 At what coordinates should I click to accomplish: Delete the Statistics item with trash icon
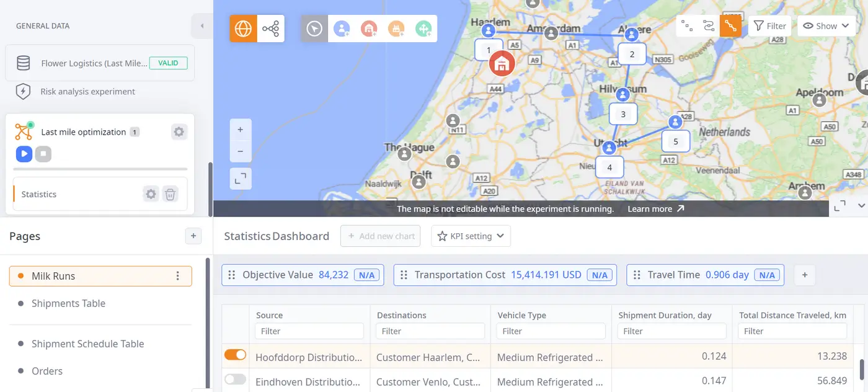tap(170, 194)
